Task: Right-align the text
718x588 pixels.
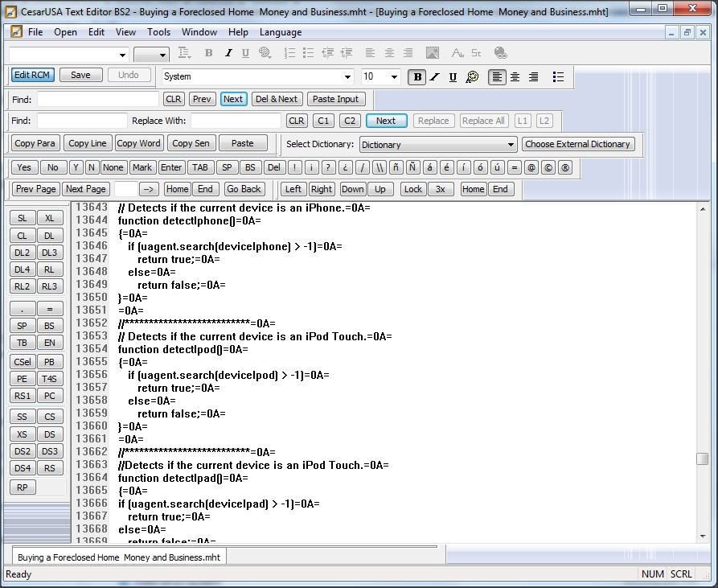Action: [533, 77]
